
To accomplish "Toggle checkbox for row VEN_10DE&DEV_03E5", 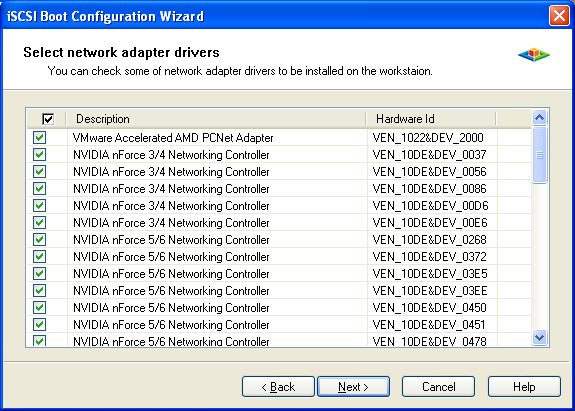I will pyautogui.click(x=40, y=274).
